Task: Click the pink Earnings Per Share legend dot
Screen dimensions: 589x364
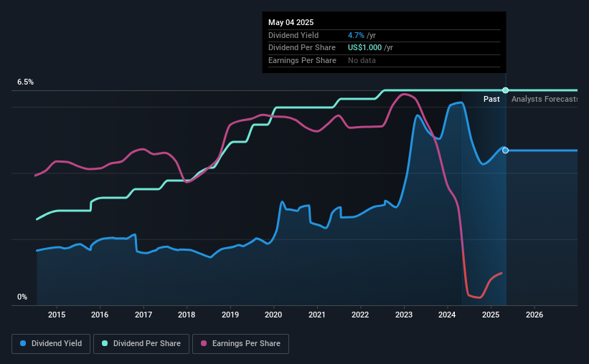Action: tap(204, 343)
